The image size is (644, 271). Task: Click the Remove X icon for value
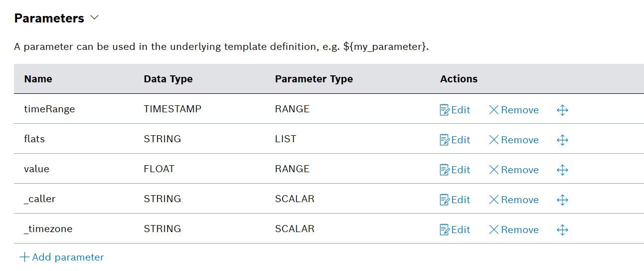[494, 170]
